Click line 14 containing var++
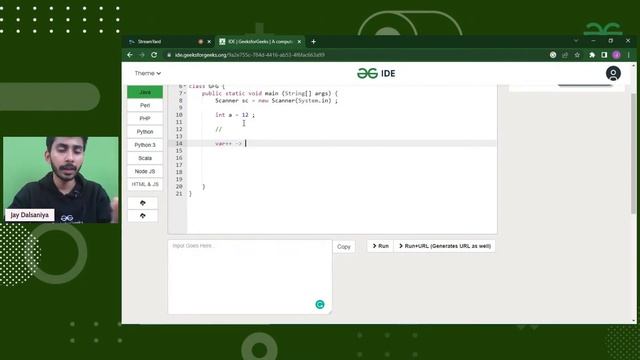This screenshot has height=360, width=640. 342,143
